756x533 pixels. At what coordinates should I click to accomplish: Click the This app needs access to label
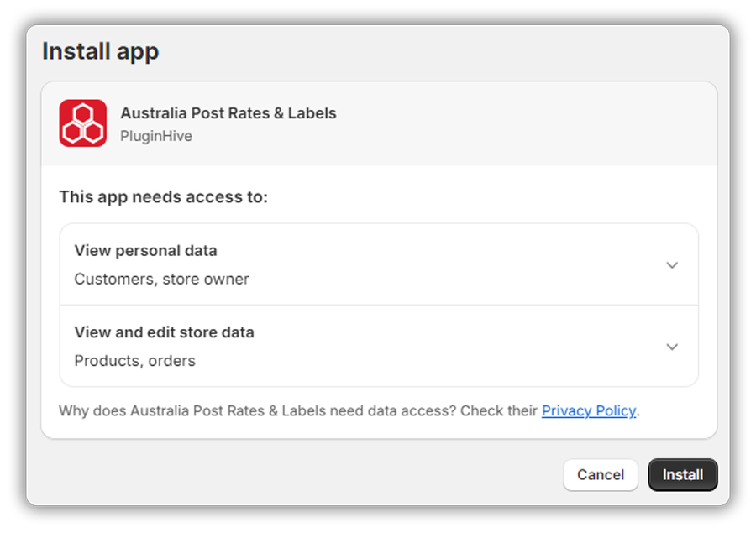point(164,197)
